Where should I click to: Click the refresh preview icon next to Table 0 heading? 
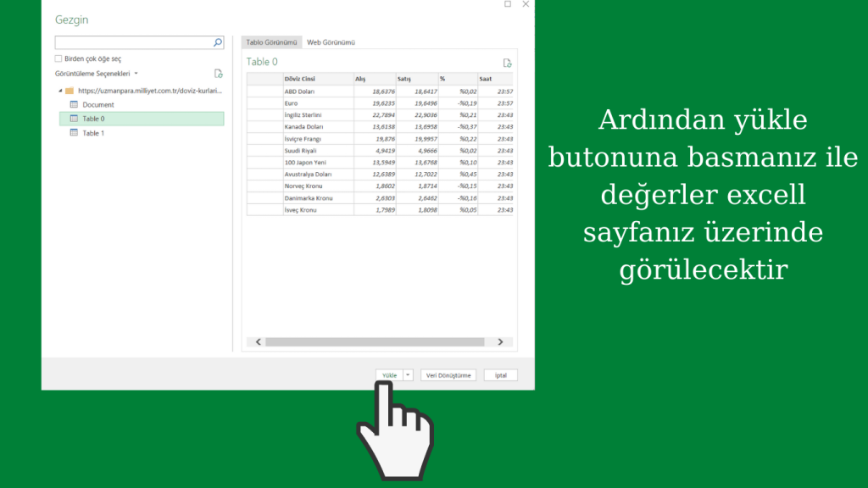point(507,63)
